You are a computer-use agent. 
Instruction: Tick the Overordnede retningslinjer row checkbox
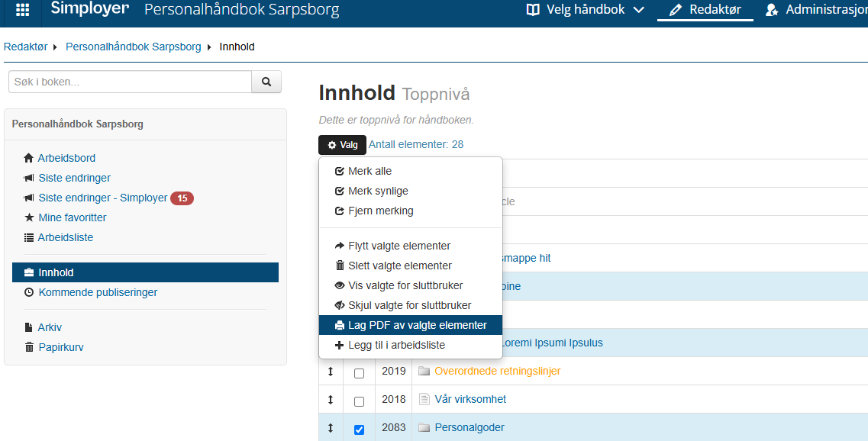360,374
